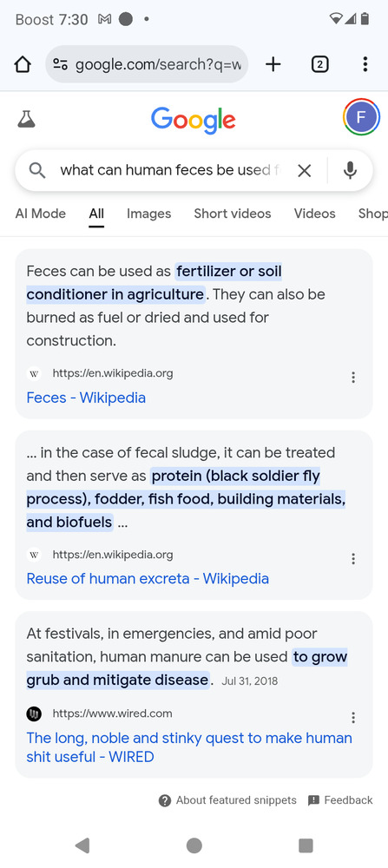The height and width of the screenshot is (868, 388).
Task: Switch to AI Mode tab
Action: tap(41, 214)
